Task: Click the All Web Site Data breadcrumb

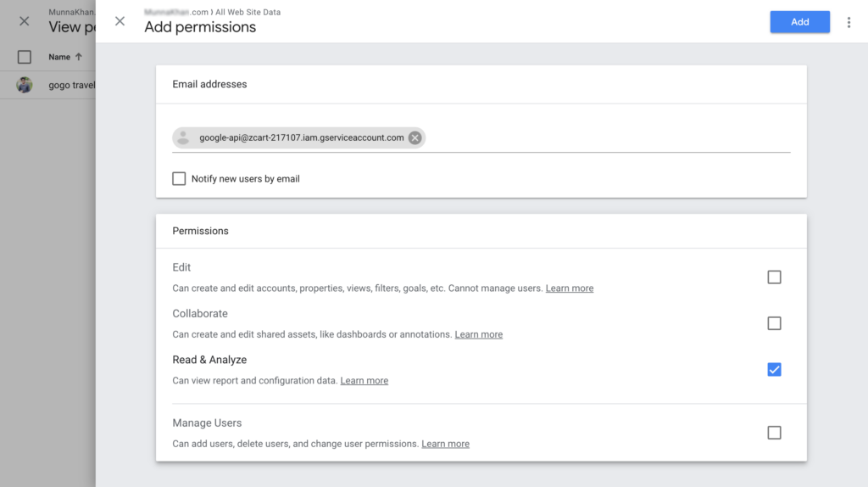Action: tap(252, 13)
